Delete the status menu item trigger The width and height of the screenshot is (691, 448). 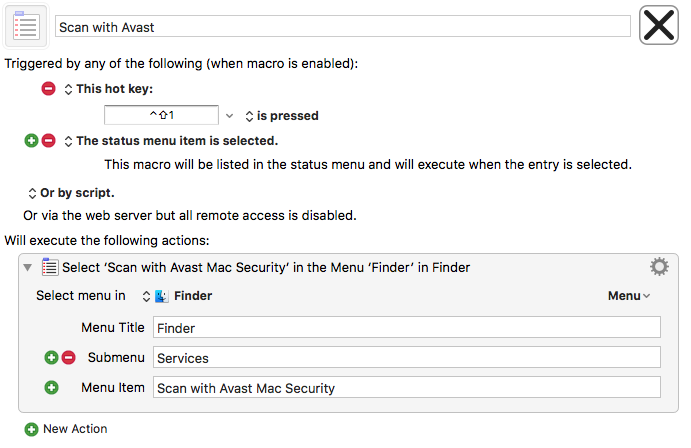click(48, 141)
